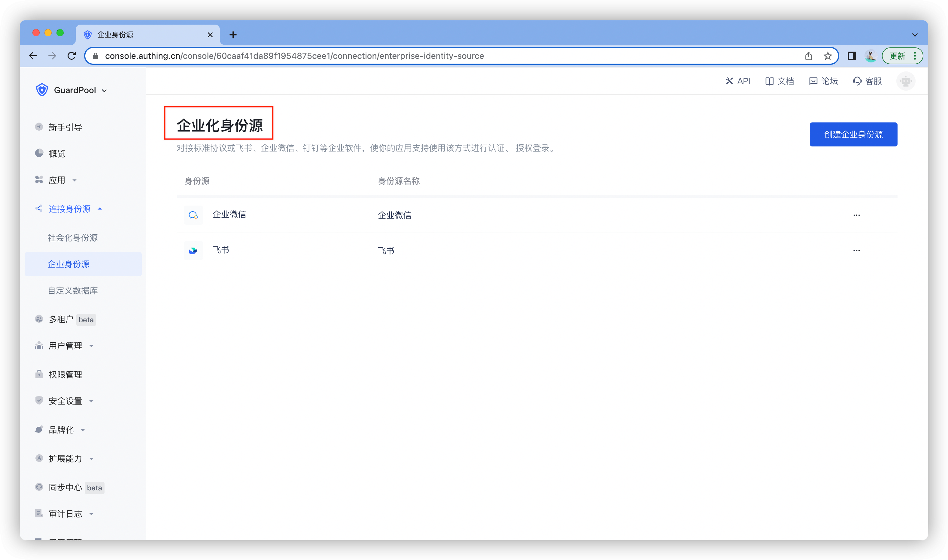
Task: Open more options for 企业微信 row
Action: 856,215
